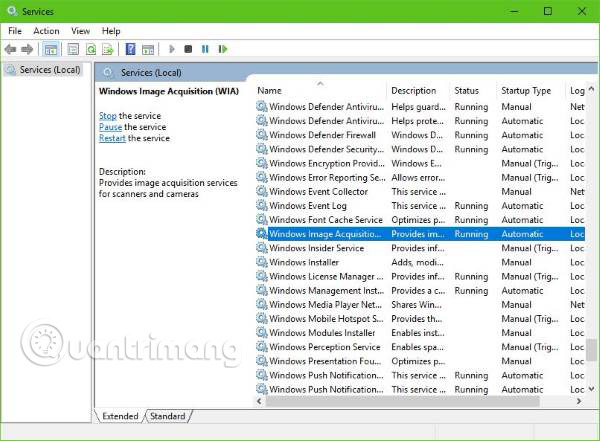Click the Refresh toolbar icon

click(x=91, y=49)
